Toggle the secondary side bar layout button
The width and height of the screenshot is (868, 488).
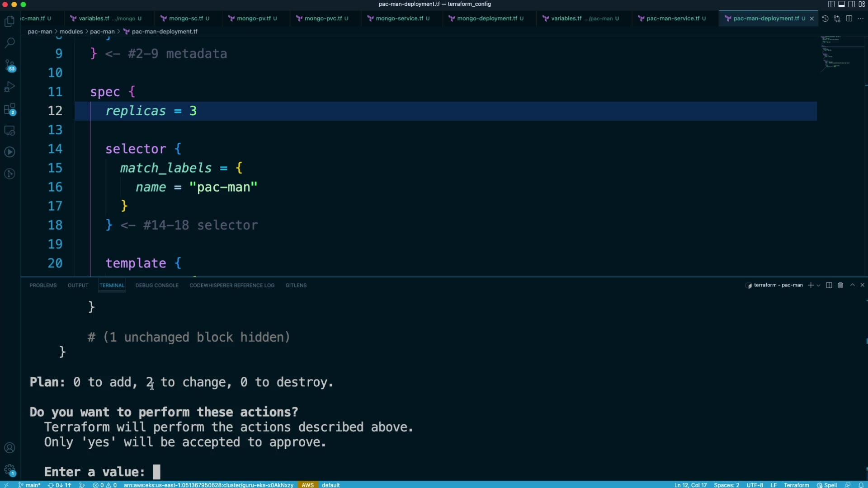851,4
